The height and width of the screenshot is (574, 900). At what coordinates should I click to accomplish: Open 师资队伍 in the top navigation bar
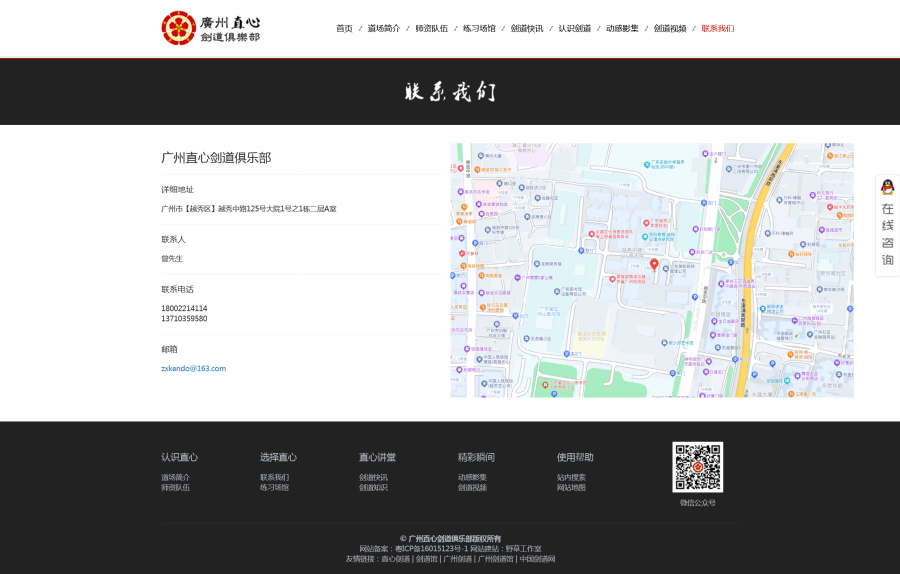(x=432, y=28)
